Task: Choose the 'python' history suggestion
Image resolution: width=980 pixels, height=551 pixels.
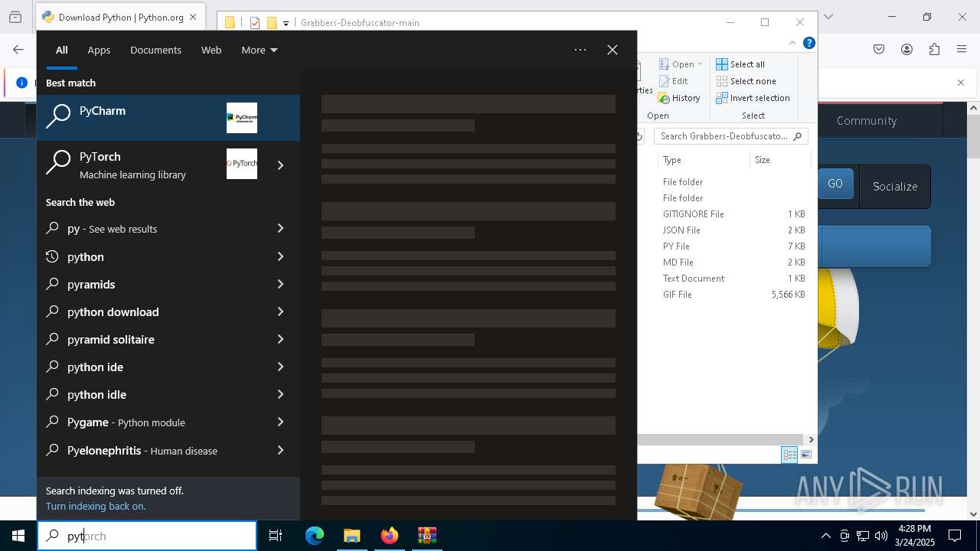Action: 149,256
